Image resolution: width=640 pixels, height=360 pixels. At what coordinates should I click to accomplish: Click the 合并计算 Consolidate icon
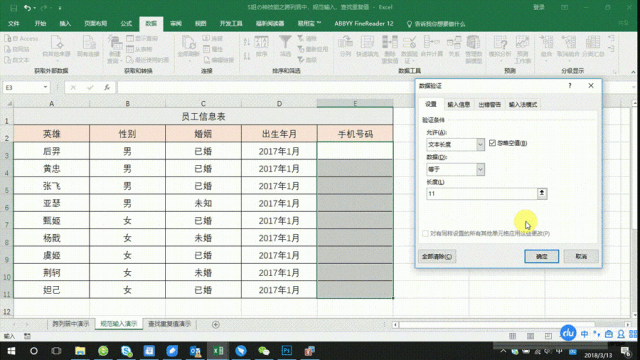pos(431,46)
